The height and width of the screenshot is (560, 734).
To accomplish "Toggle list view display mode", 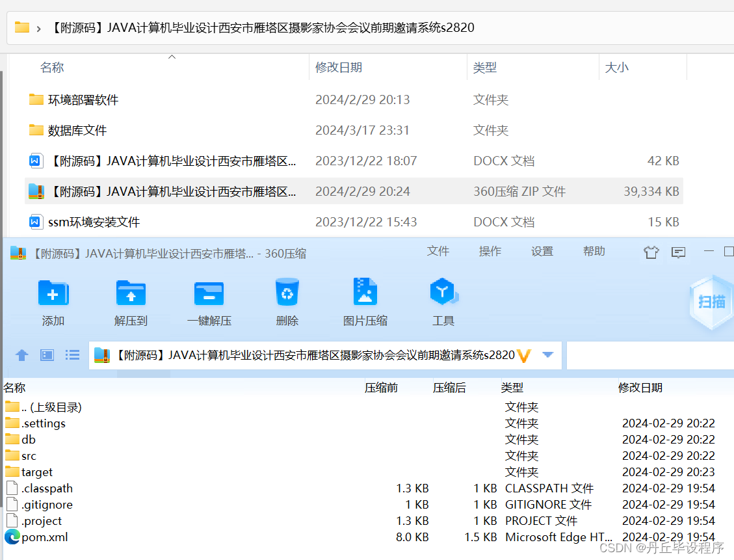I will click(72, 355).
